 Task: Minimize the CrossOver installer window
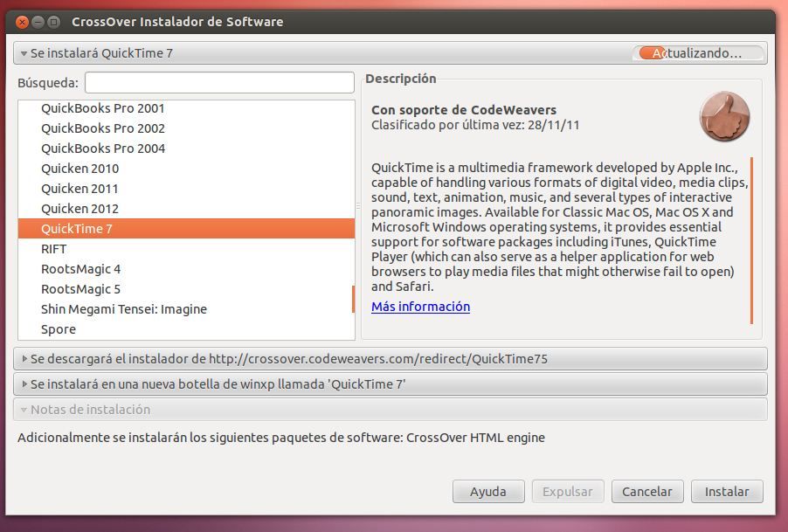coord(38,22)
